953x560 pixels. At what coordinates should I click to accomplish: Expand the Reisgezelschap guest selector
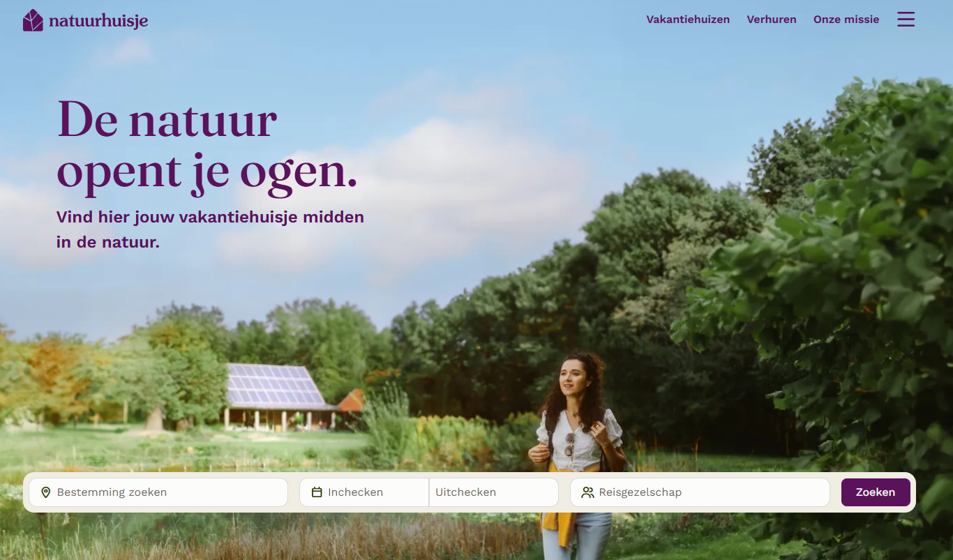700,492
